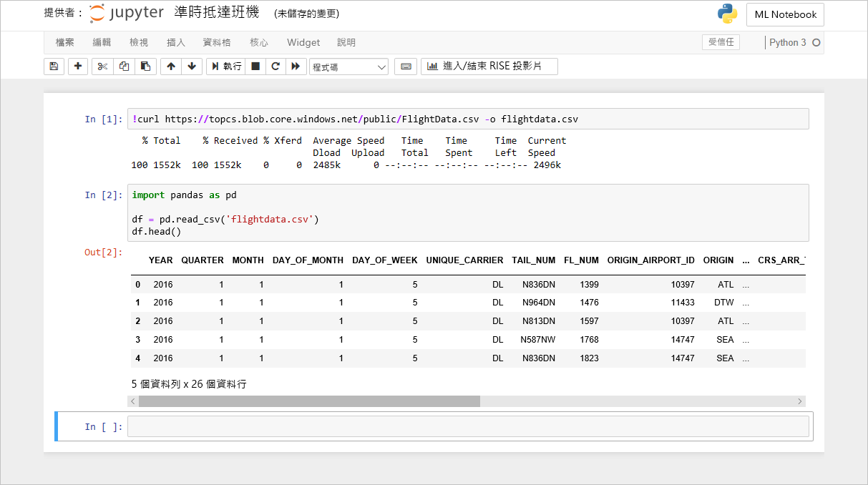The image size is (868, 485).
Task: Restart the kernel icon
Action: 275,67
